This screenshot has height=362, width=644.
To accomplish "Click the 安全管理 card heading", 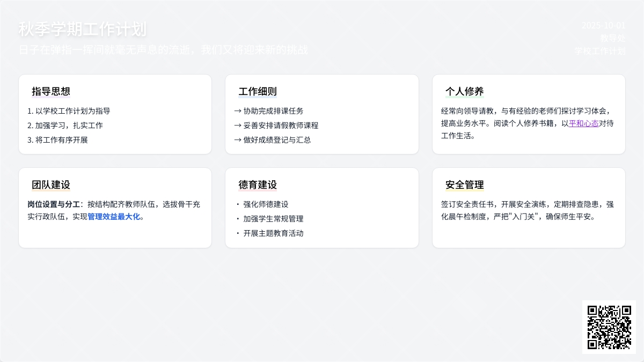I will 464,185.
